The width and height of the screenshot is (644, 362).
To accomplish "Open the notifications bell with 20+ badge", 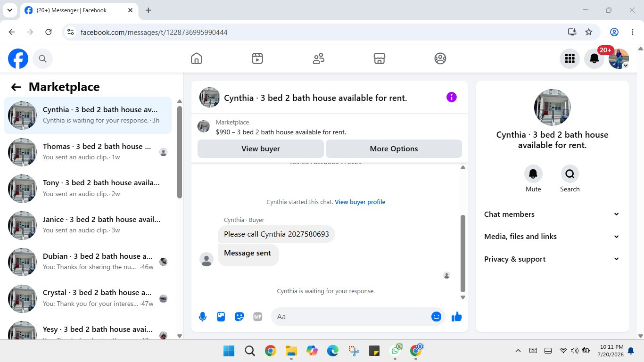I will pyautogui.click(x=594, y=58).
